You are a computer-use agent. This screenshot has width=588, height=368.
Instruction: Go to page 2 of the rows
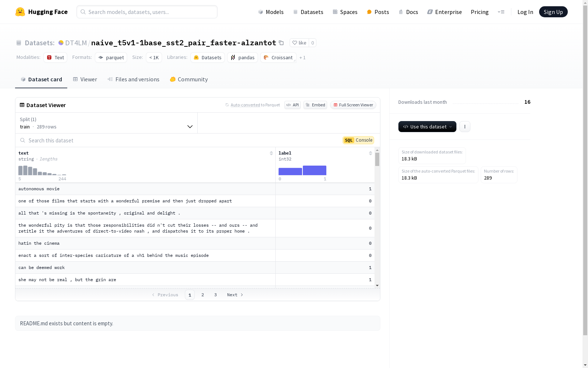click(202, 295)
